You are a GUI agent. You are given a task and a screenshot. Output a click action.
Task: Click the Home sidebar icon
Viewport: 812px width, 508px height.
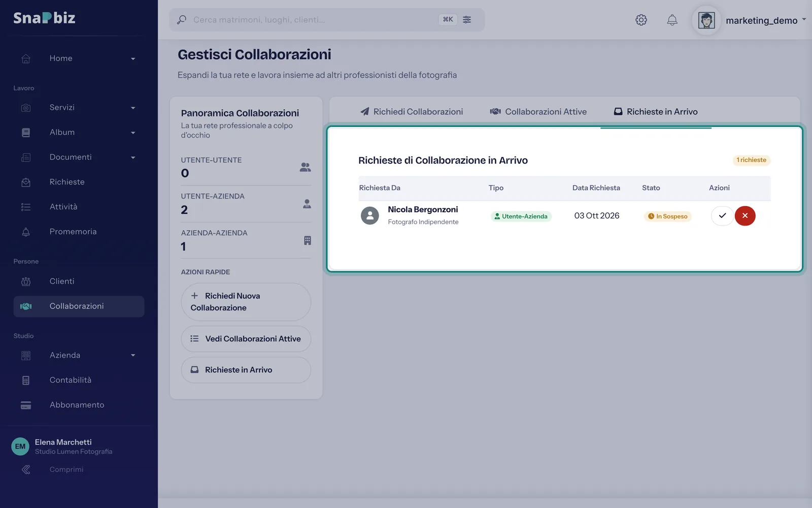coord(26,58)
